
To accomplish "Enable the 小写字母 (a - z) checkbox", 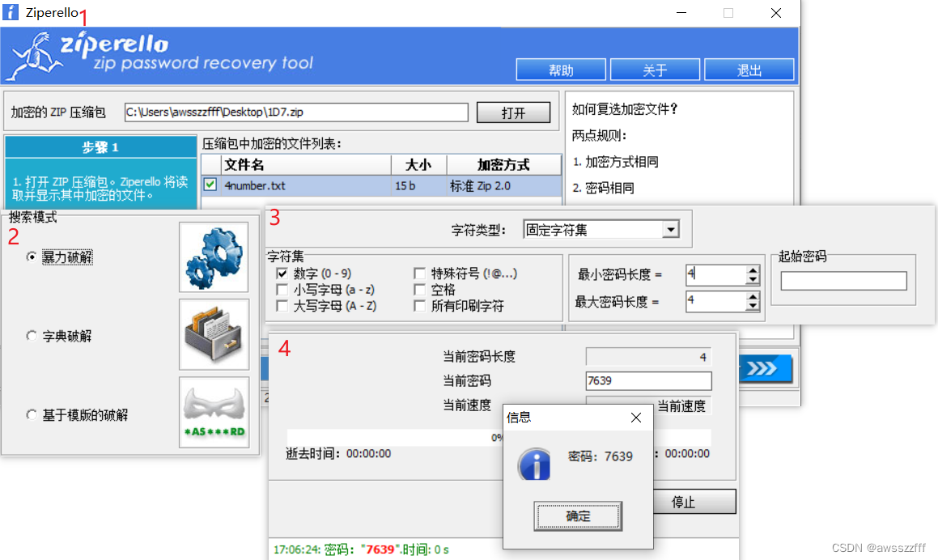I will (282, 290).
